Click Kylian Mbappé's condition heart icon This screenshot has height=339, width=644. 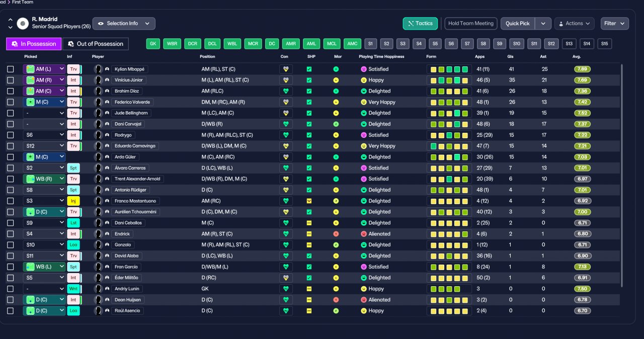click(x=286, y=69)
